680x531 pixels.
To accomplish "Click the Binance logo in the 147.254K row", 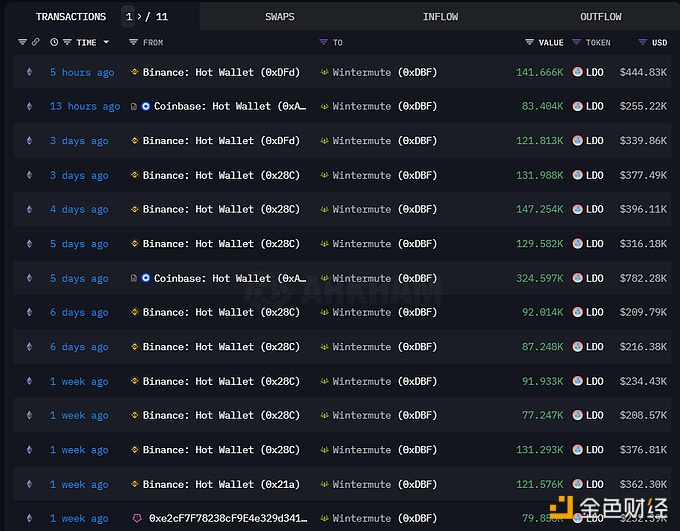I will 134,209.
